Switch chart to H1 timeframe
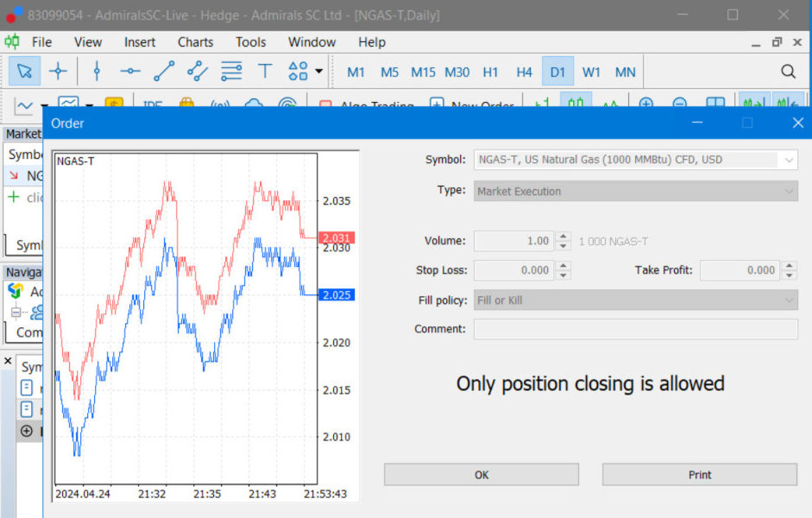This screenshot has height=518, width=812. click(x=490, y=73)
